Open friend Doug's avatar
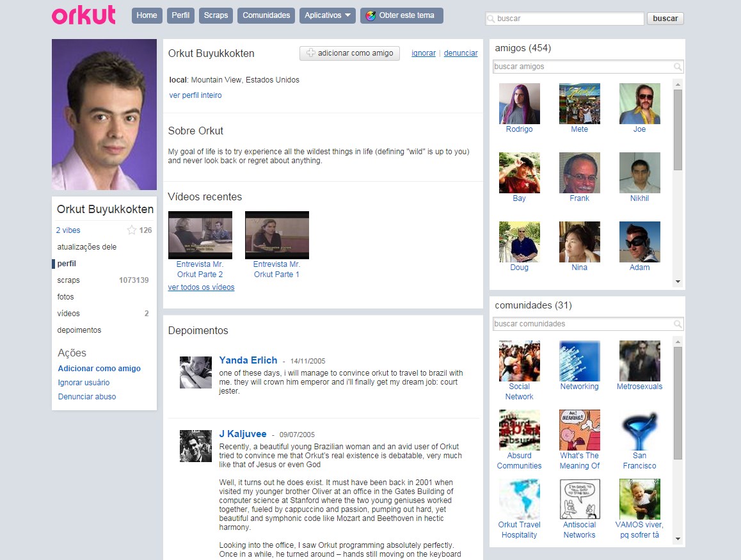 (520, 242)
